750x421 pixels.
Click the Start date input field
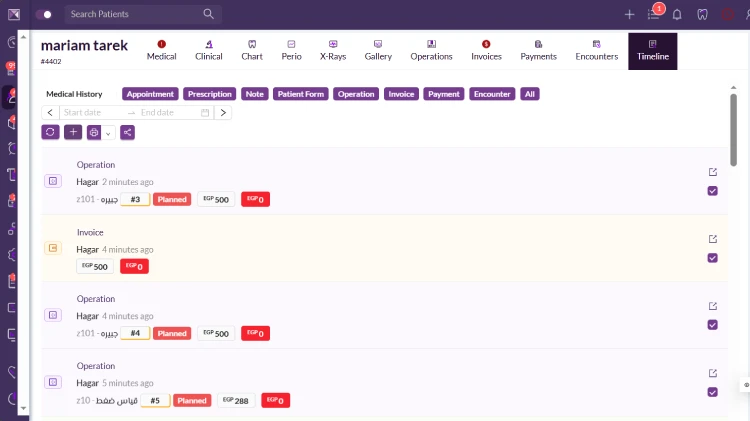click(x=90, y=113)
